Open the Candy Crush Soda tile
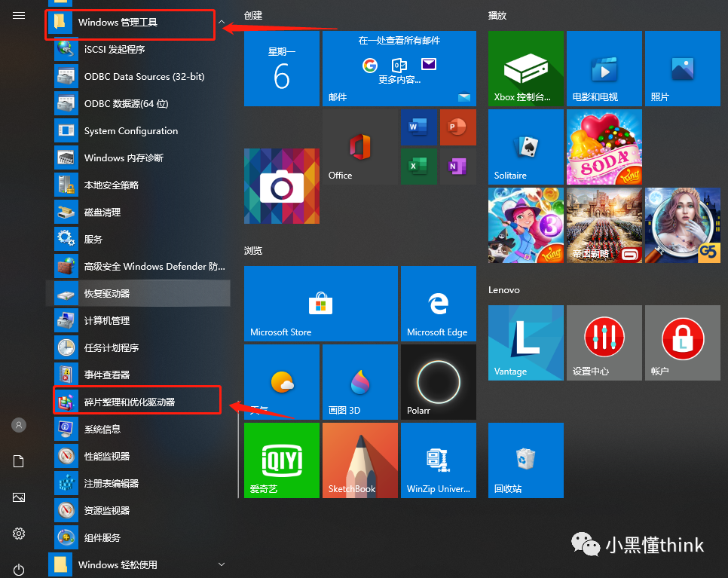 (x=604, y=147)
